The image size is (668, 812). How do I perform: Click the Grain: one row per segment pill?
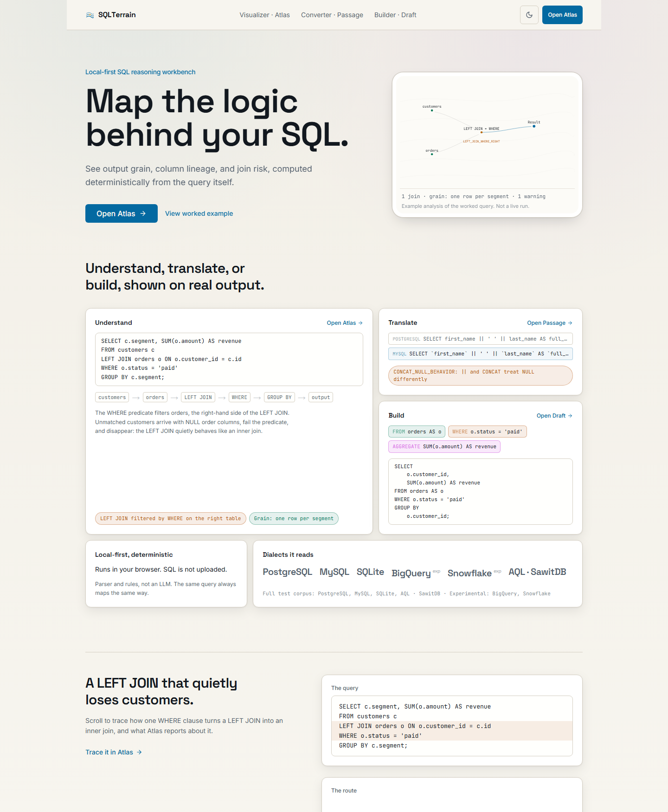[294, 518]
